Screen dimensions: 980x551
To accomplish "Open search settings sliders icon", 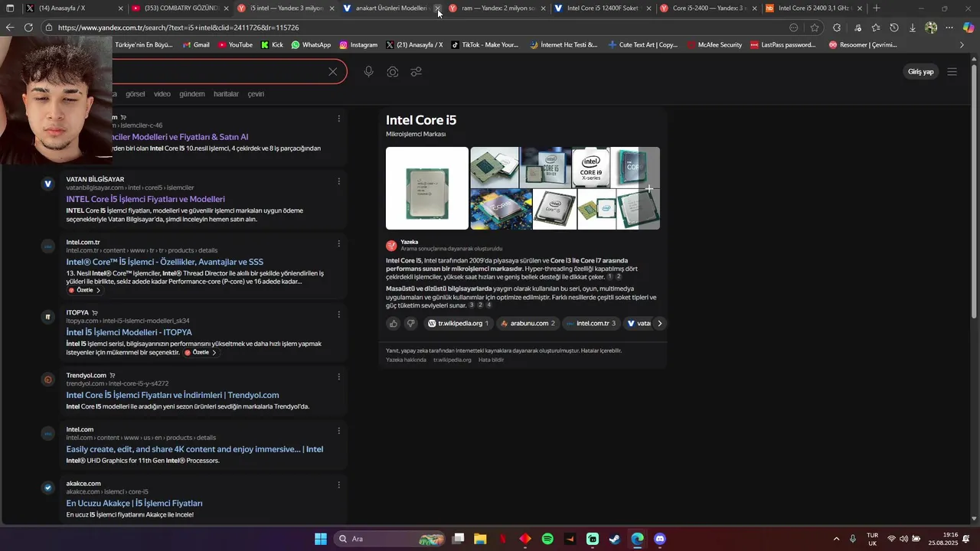I will pyautogui.click(x=416, y=72).
